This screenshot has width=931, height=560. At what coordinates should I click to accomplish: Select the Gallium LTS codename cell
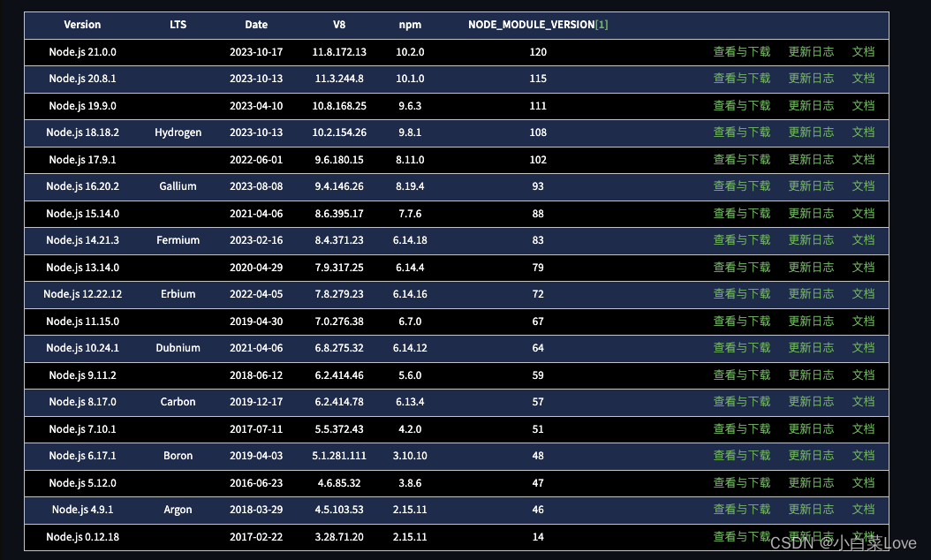tap(178, 185)
